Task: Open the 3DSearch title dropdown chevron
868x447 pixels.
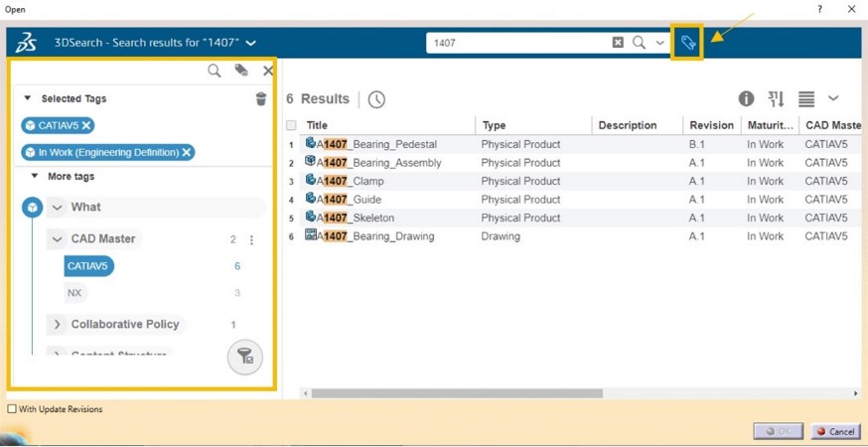Action: 251,43
